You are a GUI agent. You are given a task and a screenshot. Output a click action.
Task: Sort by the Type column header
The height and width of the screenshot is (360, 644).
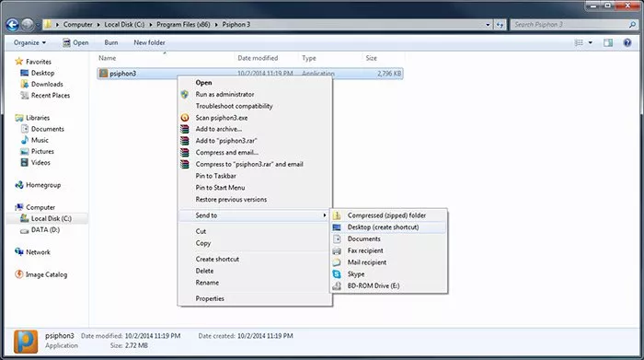coord(309,58)
